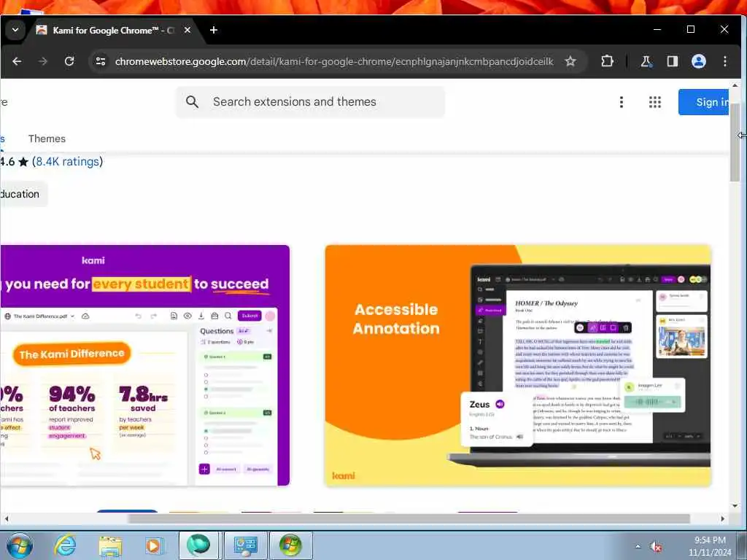The width and height of the screenshot is (747, 560).
Task: Select the Kami for Google Chrome tab
Action: [x=115, y=30]
